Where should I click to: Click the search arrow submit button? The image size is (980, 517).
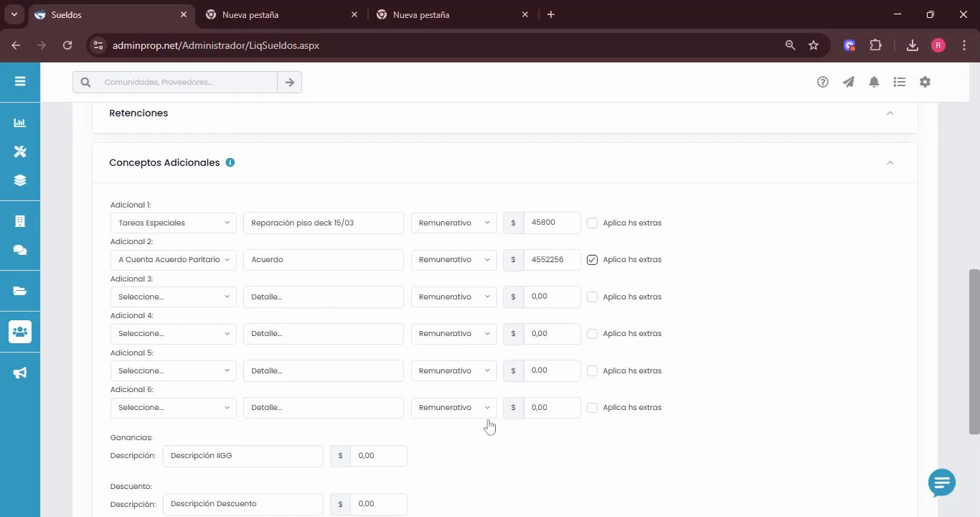[290, 82]
